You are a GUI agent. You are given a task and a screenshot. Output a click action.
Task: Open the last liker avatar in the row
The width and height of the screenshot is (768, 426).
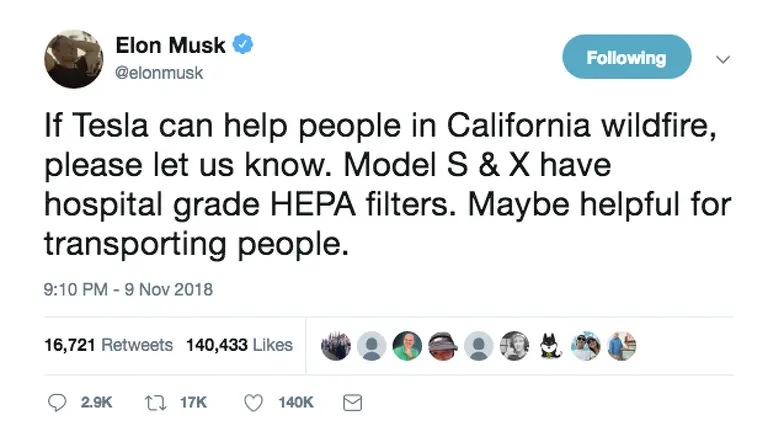pos(621,346)
